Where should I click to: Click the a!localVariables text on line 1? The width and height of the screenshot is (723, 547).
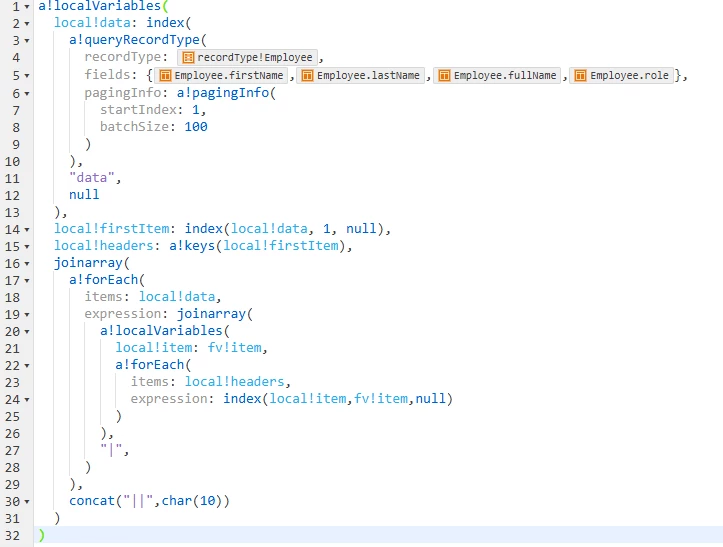coord(100,6)
